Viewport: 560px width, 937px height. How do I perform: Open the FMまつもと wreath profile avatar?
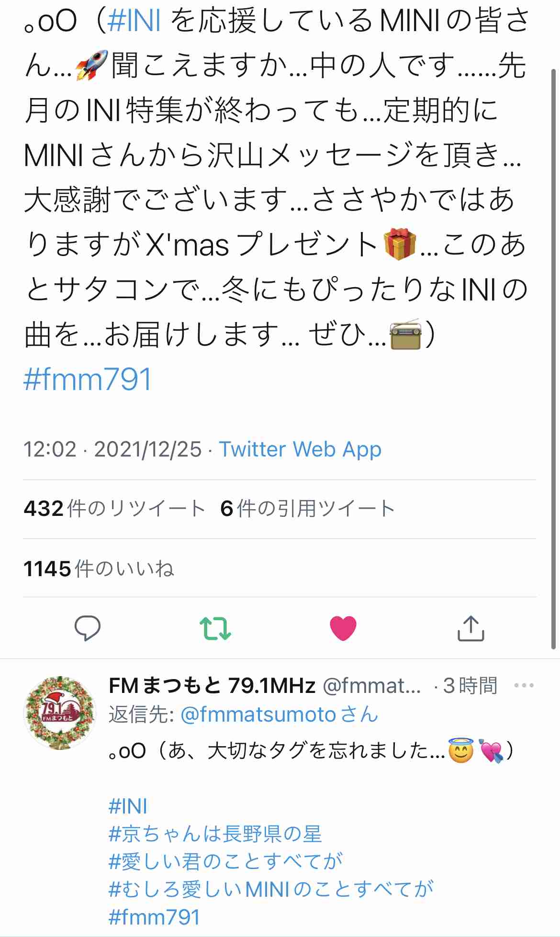click(x=60, y=713)
